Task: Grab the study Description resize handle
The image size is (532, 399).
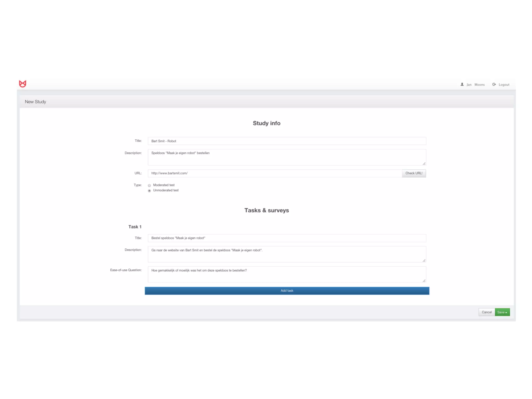Action: (424, 164)
